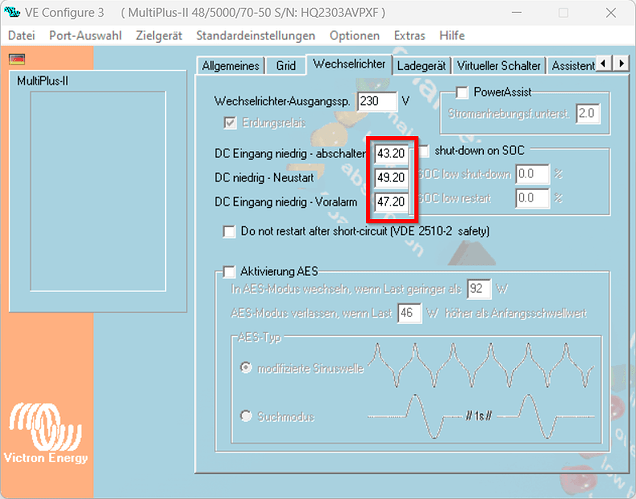Open the Datei menu

21,36
